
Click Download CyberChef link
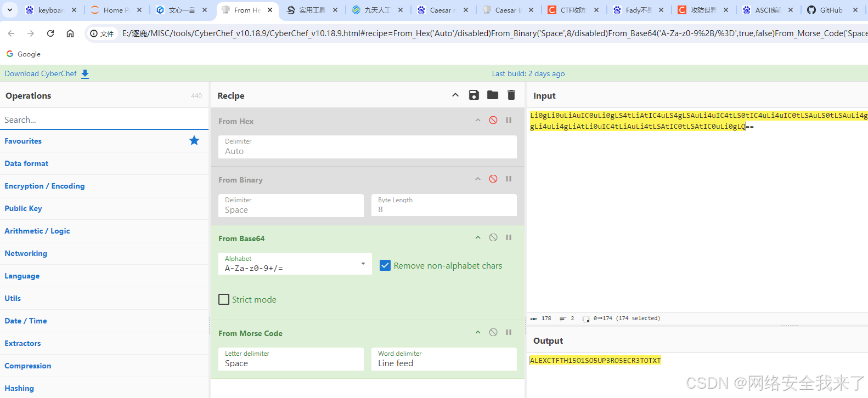(41, 73)
